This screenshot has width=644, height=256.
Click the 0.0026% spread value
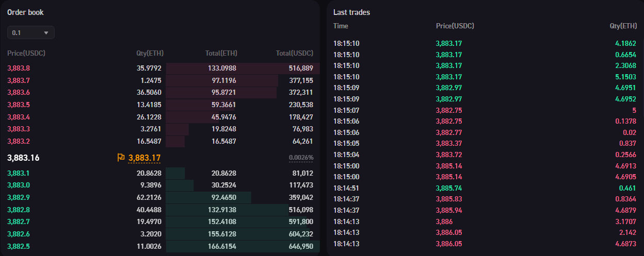point(301,158)
